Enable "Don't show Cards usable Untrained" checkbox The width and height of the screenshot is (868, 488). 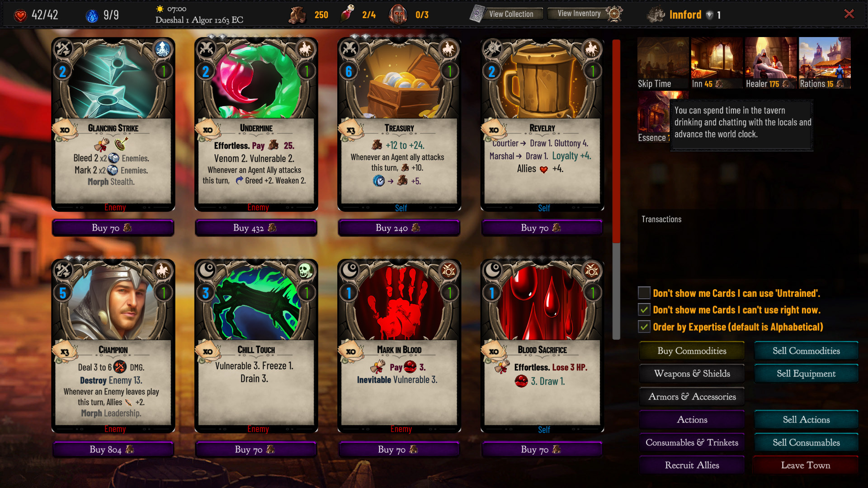(x=644, y=293)
